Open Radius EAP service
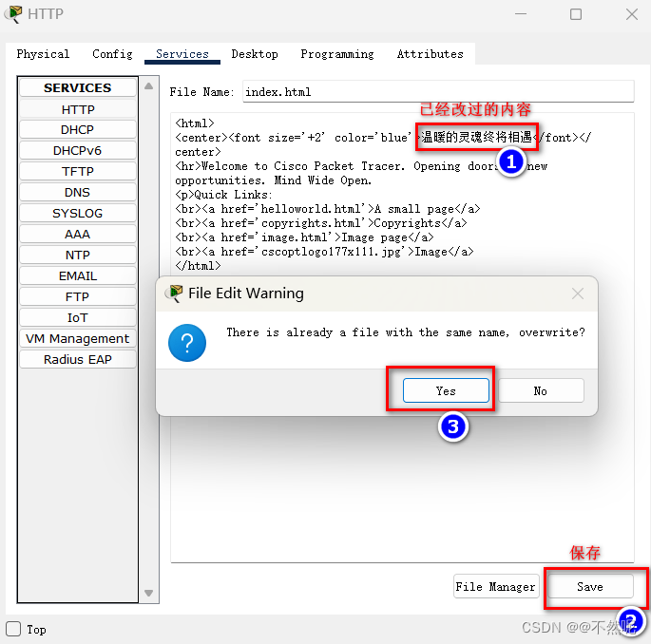This screenshot has height=644, width=651. (x=78, y=359)
